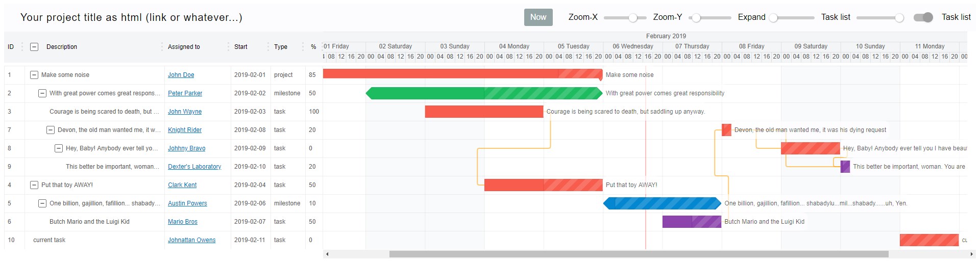Click the green milestone bar in chart
980x263 pixels.
[484, 93]
